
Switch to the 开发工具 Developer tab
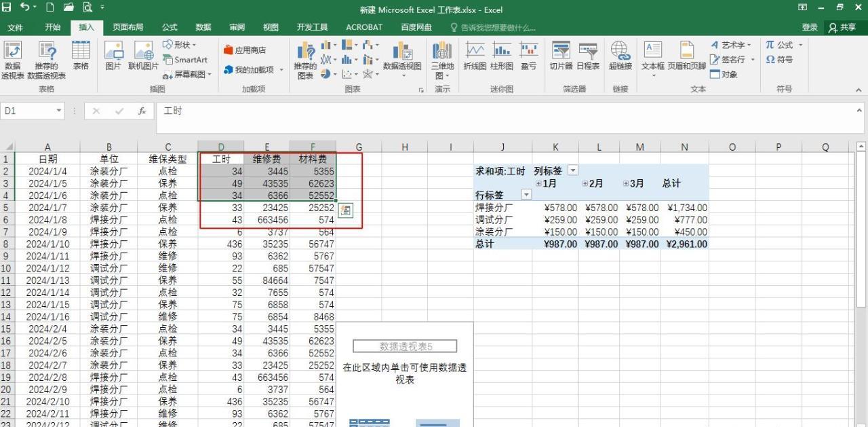click(x=312, y=27)
